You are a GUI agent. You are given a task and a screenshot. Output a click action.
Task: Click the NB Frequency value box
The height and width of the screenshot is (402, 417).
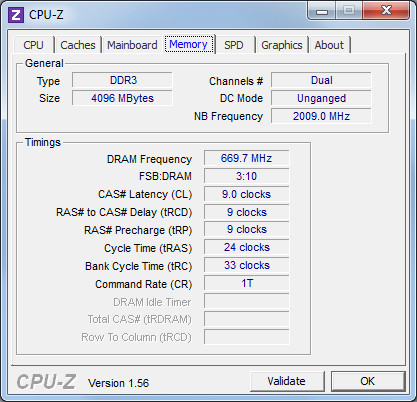click(x=321, y=116)
